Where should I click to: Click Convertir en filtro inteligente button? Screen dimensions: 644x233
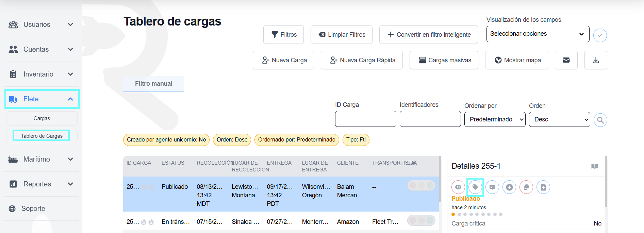pyautogui.click(x=429, y=35)
